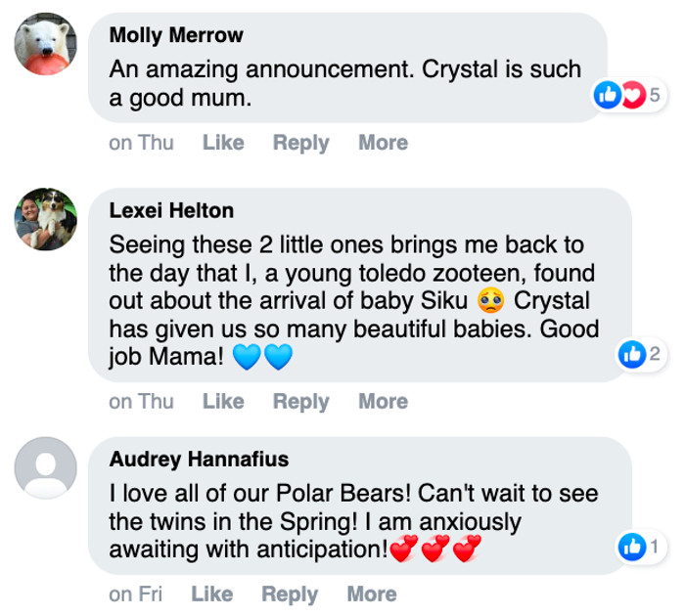Click the 'on Thu' timestamp under Molly's comment
Screen dimensions: 685x616
click(142, 143)
